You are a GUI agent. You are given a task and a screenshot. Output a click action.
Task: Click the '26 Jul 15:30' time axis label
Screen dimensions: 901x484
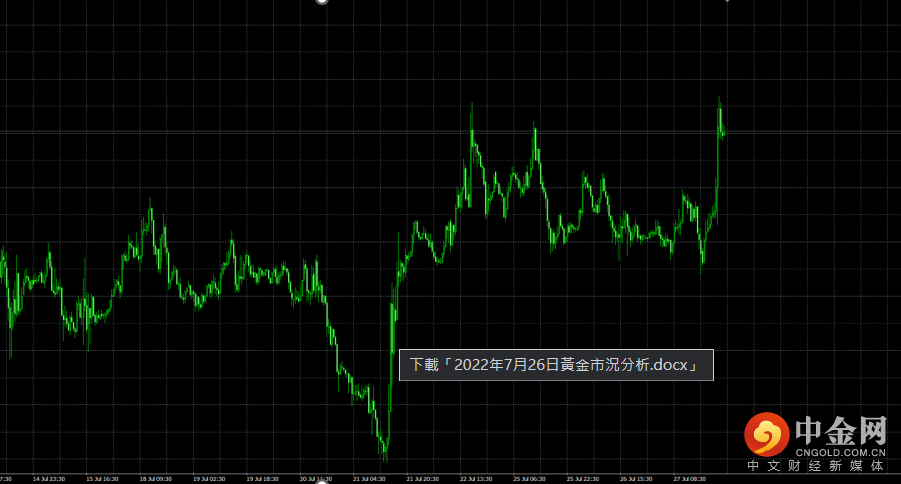(x=637, y=479)
